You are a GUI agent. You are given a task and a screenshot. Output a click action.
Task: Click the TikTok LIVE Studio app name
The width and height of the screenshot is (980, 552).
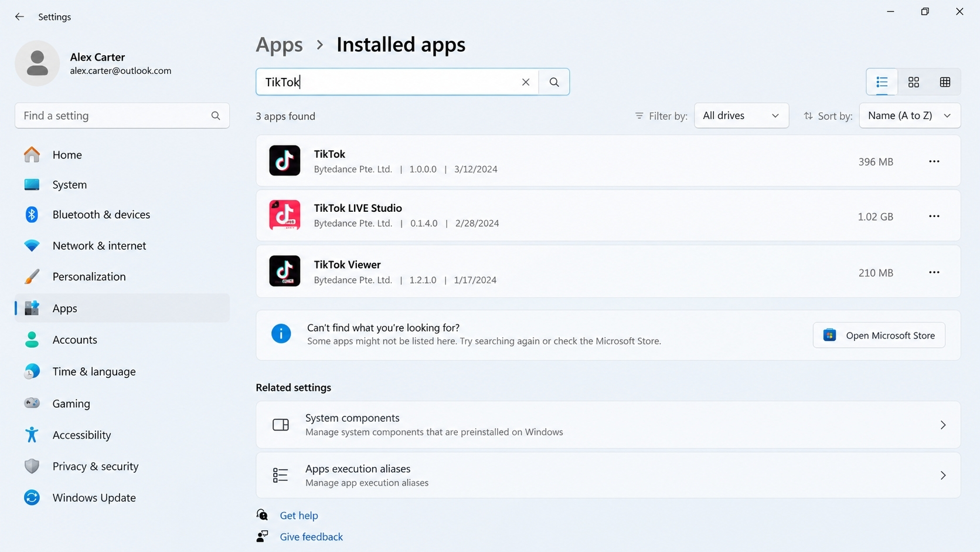point(358,208)
